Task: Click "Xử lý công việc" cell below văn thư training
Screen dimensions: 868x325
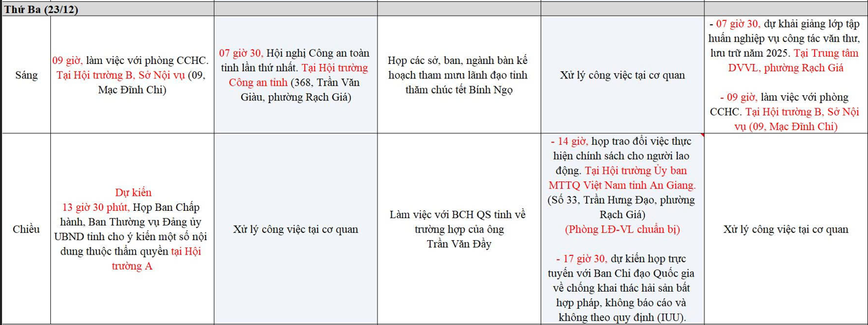Action: click(x=786, y=230)
